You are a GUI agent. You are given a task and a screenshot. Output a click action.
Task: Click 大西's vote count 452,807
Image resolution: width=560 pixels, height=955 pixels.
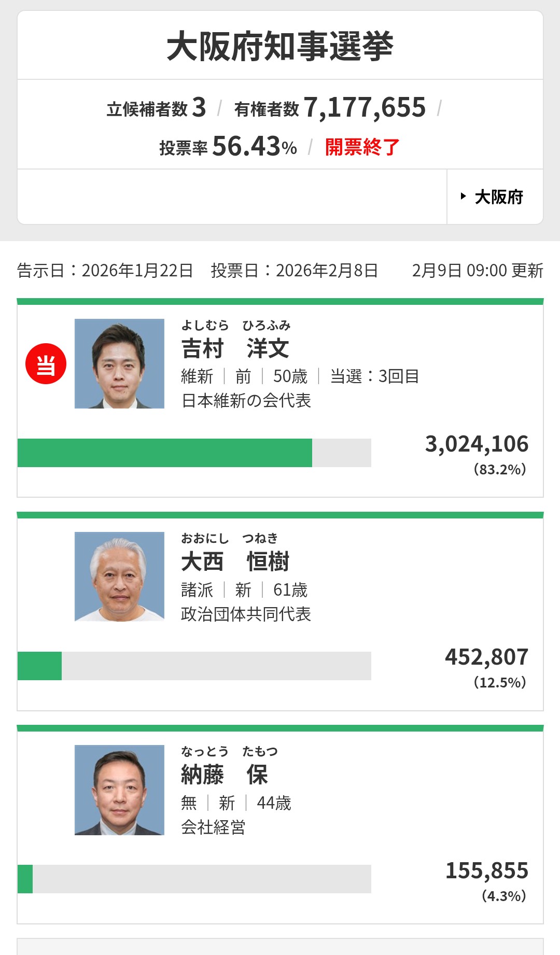click(486, 657)
